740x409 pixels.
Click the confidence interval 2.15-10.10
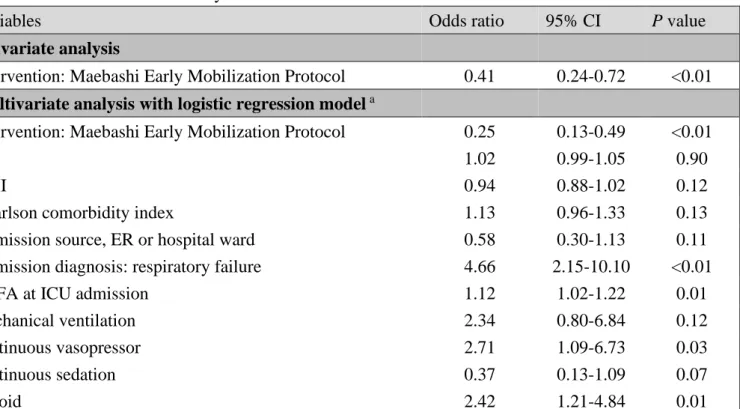591,267
